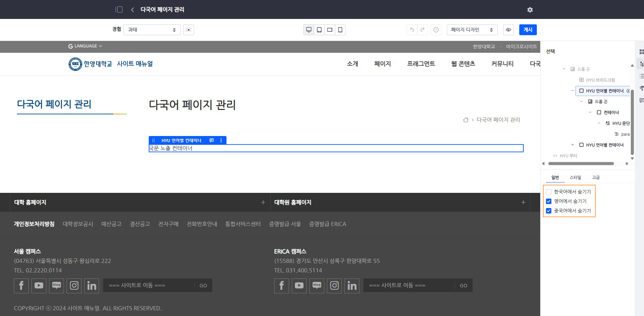Open the 경험 experience dropdown
Screen dimensions: 644x316
coord(152,30)
